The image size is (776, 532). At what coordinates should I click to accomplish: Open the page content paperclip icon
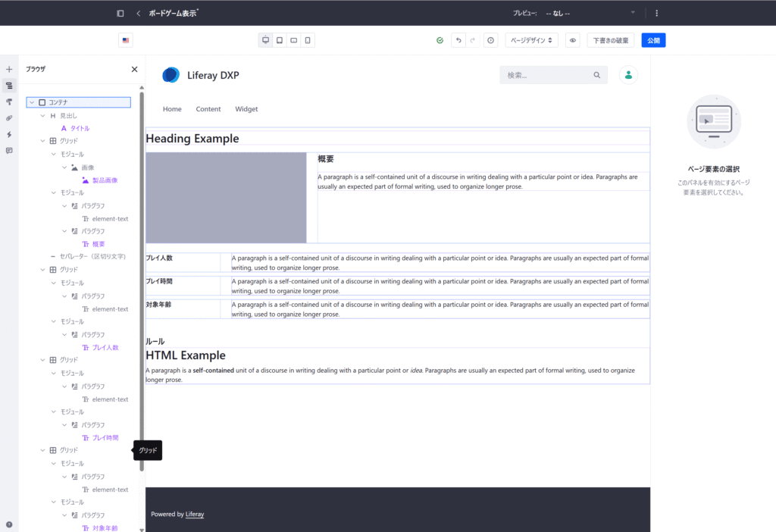(x=9, y=118)
